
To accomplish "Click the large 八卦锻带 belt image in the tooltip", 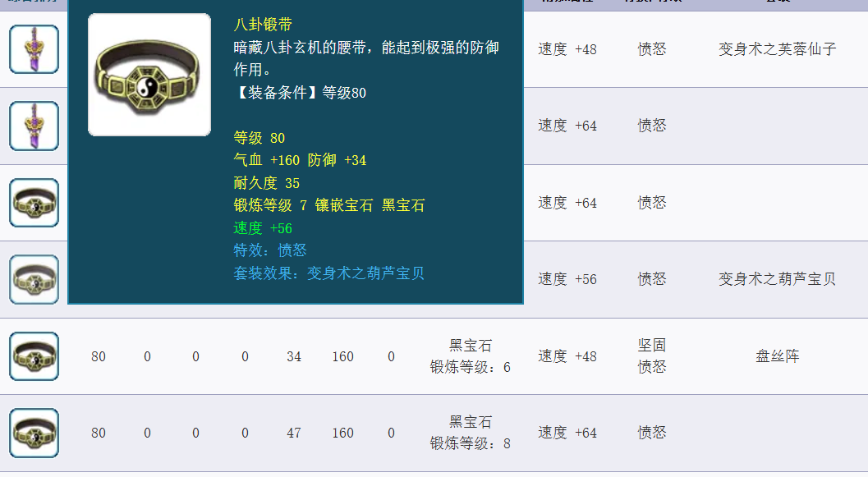I will (x=149, y=75).
